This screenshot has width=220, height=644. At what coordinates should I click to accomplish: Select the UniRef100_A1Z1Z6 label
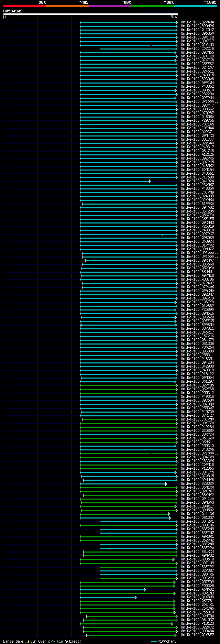tap(197, 155)
